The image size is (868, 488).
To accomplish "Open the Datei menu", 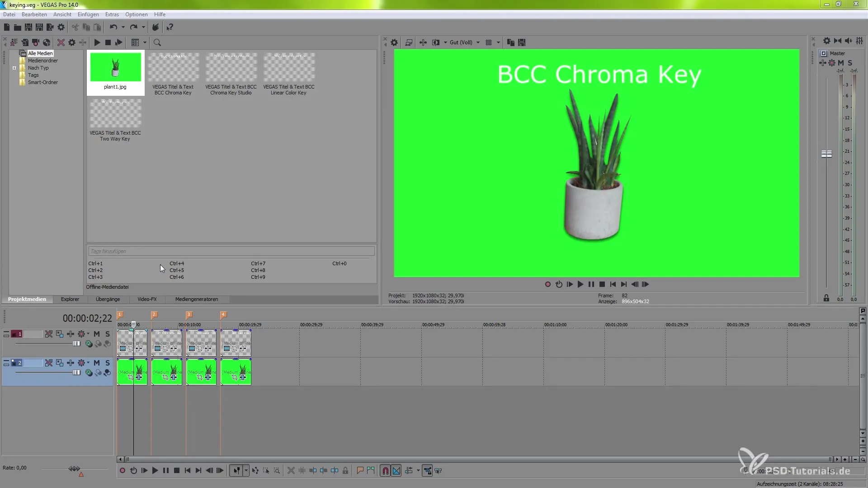I will 9,14.
